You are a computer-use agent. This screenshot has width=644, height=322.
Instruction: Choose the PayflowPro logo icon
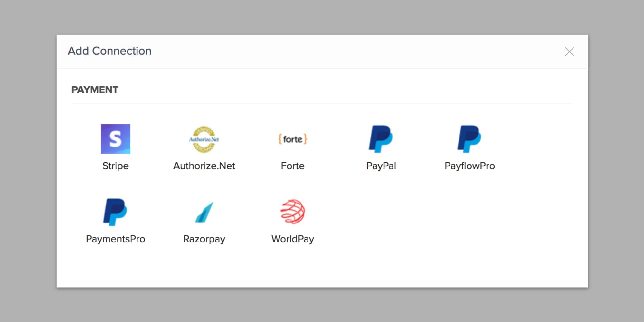469,139
